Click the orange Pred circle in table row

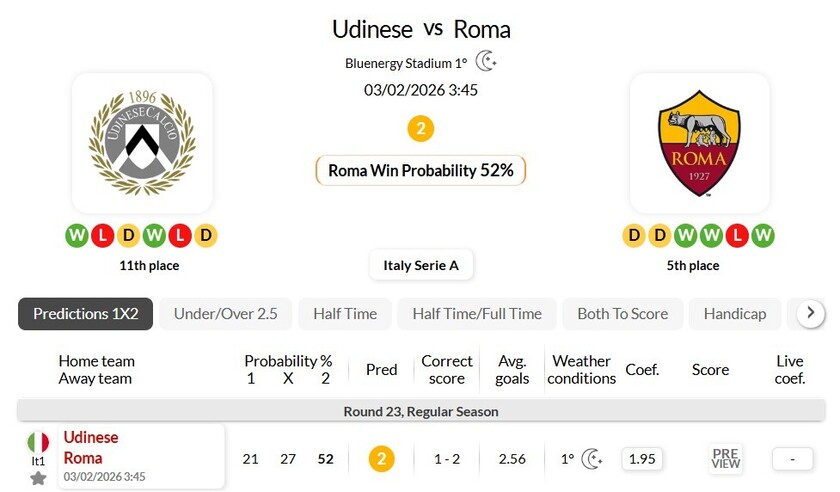(x=381, y=459)
